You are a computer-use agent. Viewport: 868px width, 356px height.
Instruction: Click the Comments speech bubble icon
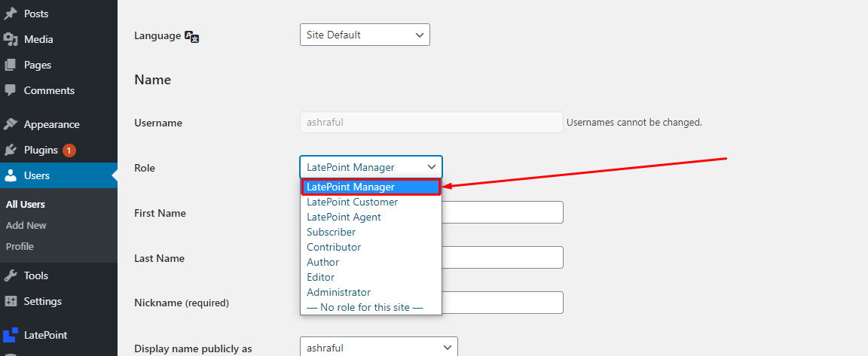(11, 90)
